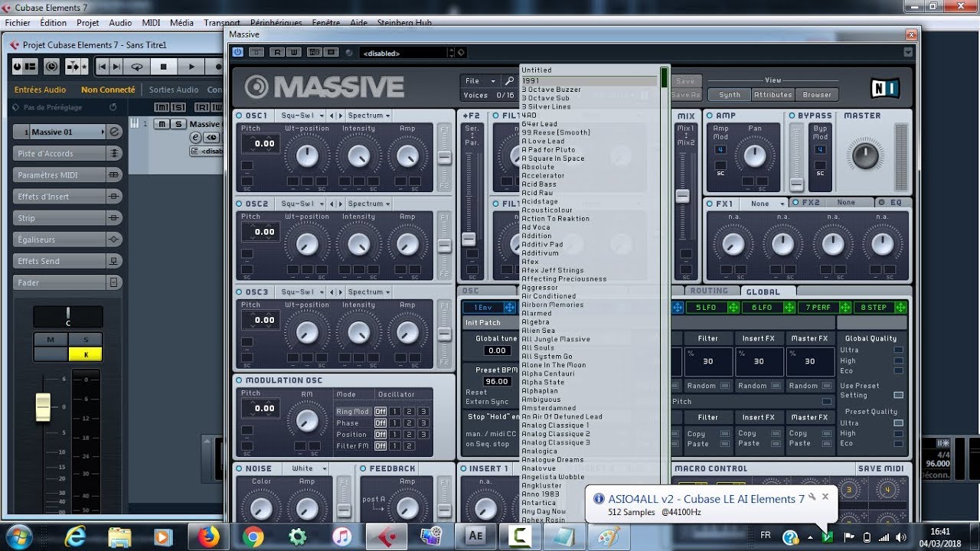The width and height of the screenshot is (980, 551).
Task: Open the disabled preset dropdown in plugin header
Action: point(403,53)
